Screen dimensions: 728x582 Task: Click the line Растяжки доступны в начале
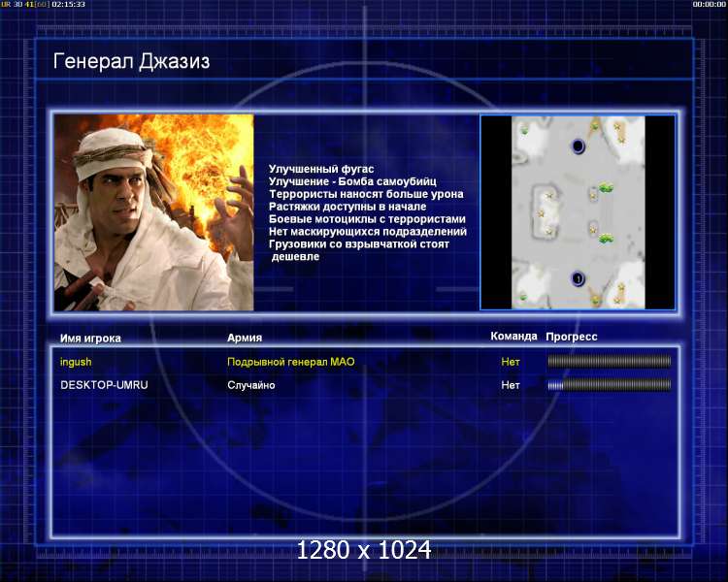[347, 207]
